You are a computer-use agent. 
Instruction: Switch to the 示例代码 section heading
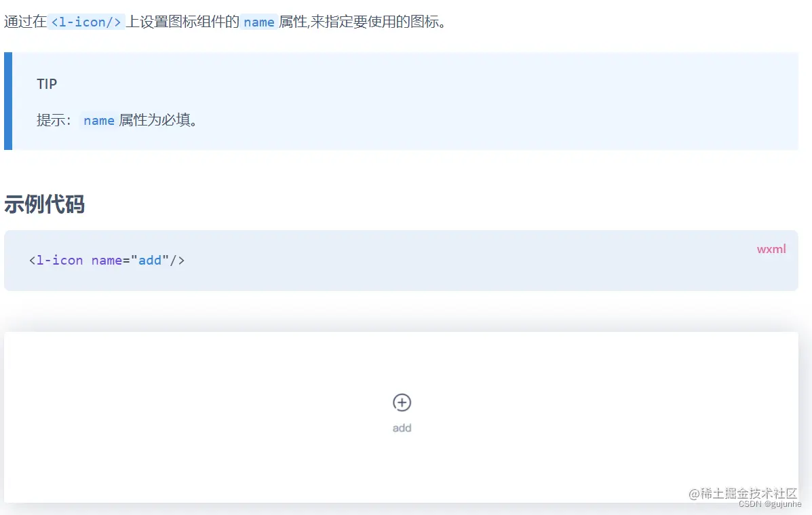point(44,204)
